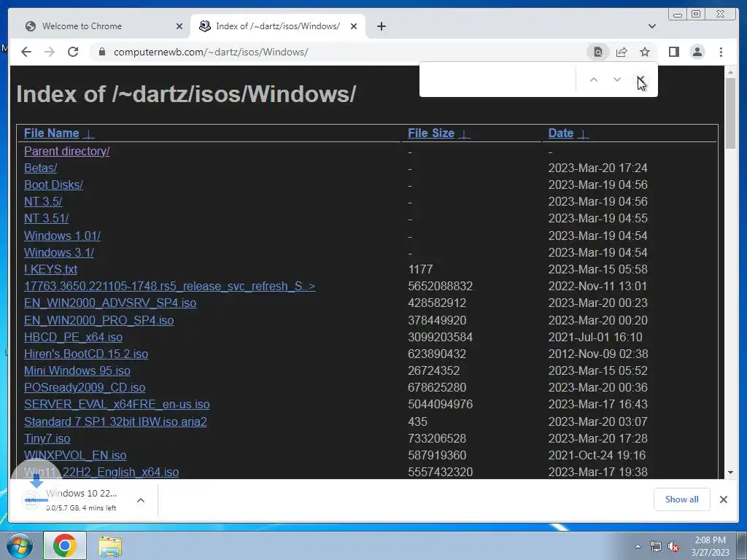Click the page vertical scrollbar thumb
The height and width of the screenshot is (560, 747).
[x=730, y=113]
